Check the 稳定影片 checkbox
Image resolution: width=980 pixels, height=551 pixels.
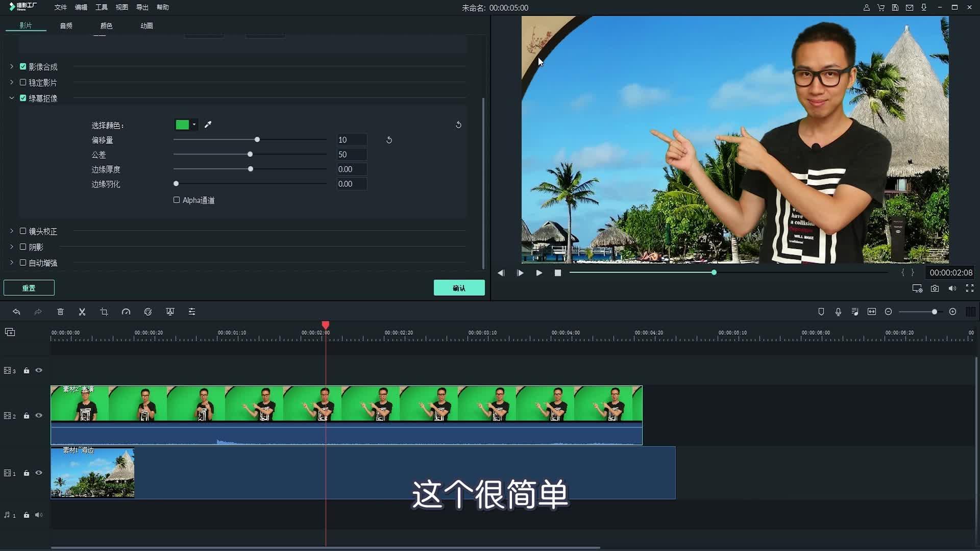pyautogui.click(x=23, y=82)
